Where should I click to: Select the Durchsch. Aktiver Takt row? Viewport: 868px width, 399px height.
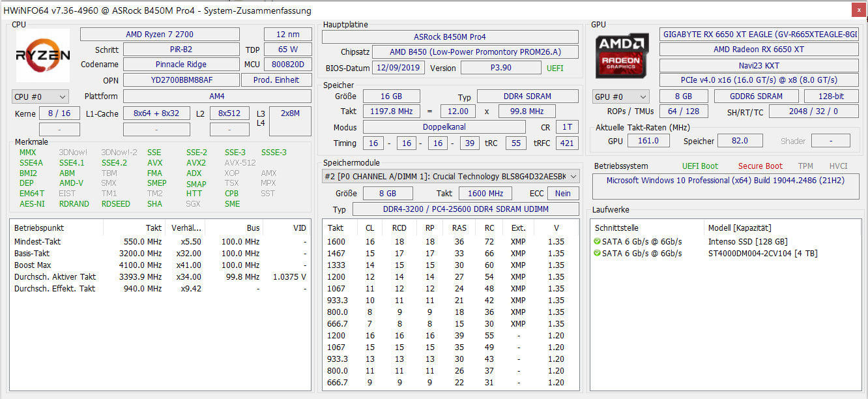pos(160,277)
